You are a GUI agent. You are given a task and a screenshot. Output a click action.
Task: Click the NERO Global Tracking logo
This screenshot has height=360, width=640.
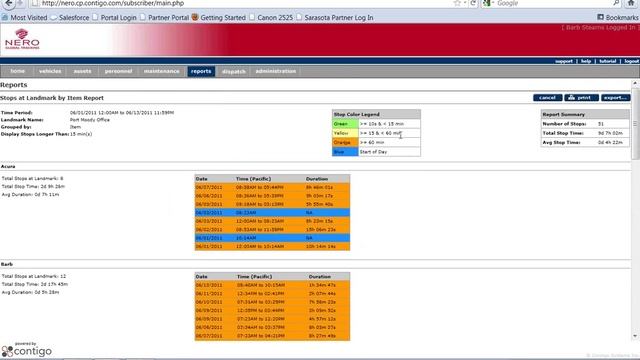(22, 40)
